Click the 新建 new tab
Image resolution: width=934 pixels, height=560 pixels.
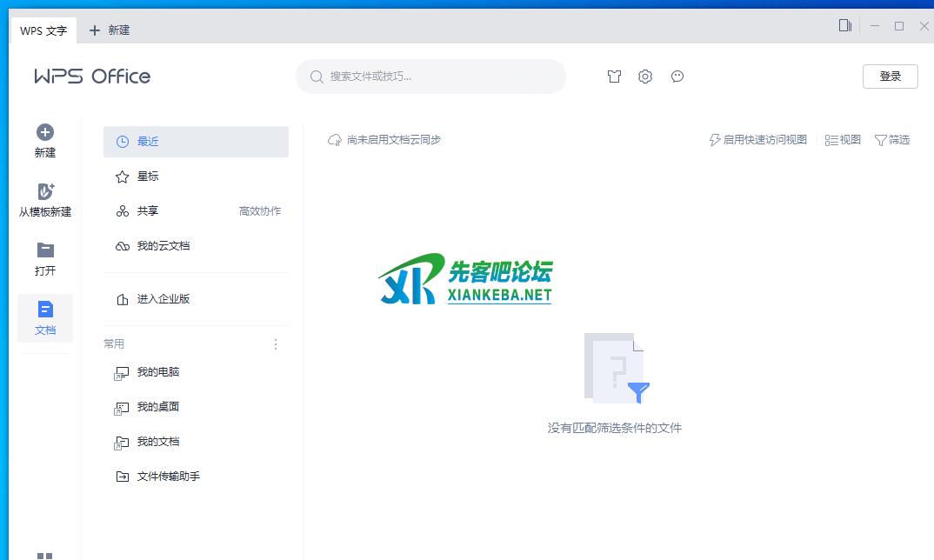coord(110,30)
